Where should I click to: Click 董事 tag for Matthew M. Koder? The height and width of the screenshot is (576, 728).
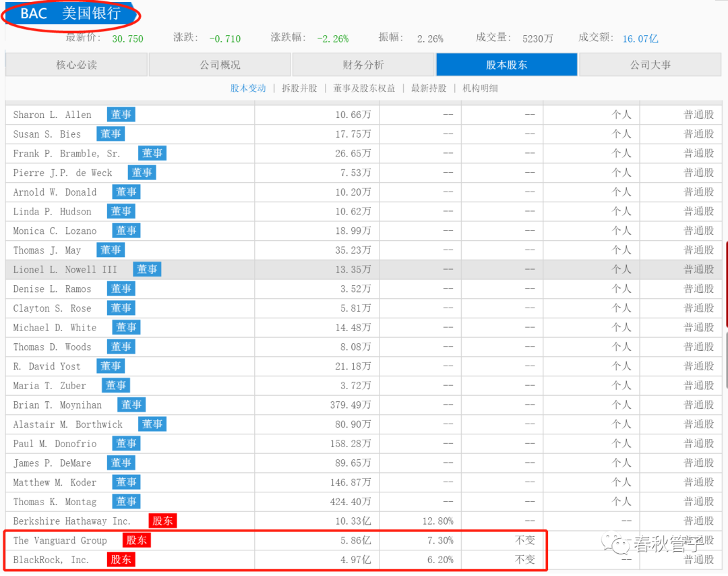(x=126, y=482)
